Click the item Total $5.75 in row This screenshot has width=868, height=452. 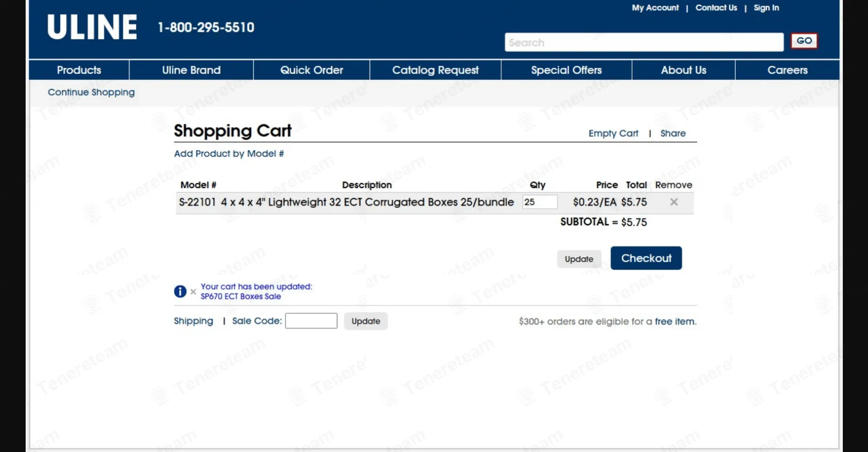point(634,202)
